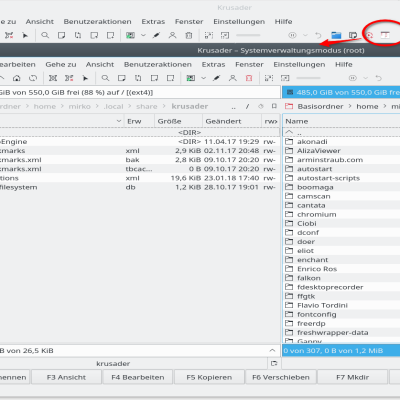Click the undo arrow in background Krusader toolbar

pyautogui.click(x=318, y=35)
